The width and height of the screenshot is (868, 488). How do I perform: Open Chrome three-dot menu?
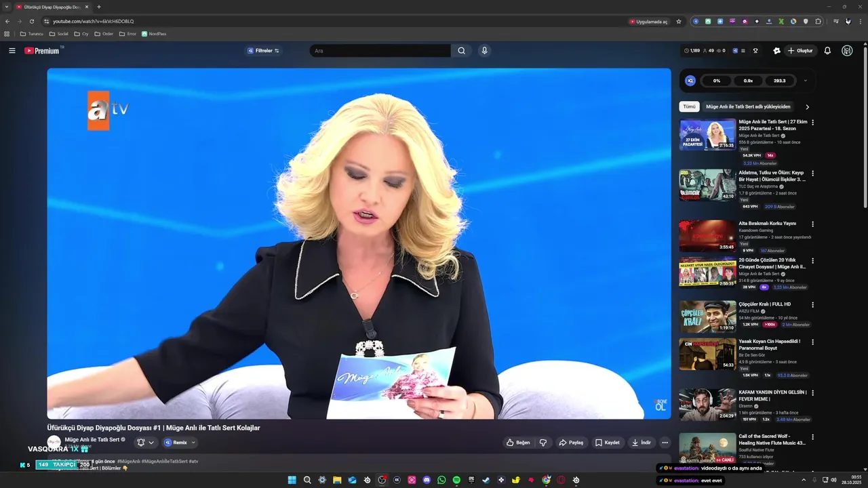pyautogui.click(x=860, y=22)
